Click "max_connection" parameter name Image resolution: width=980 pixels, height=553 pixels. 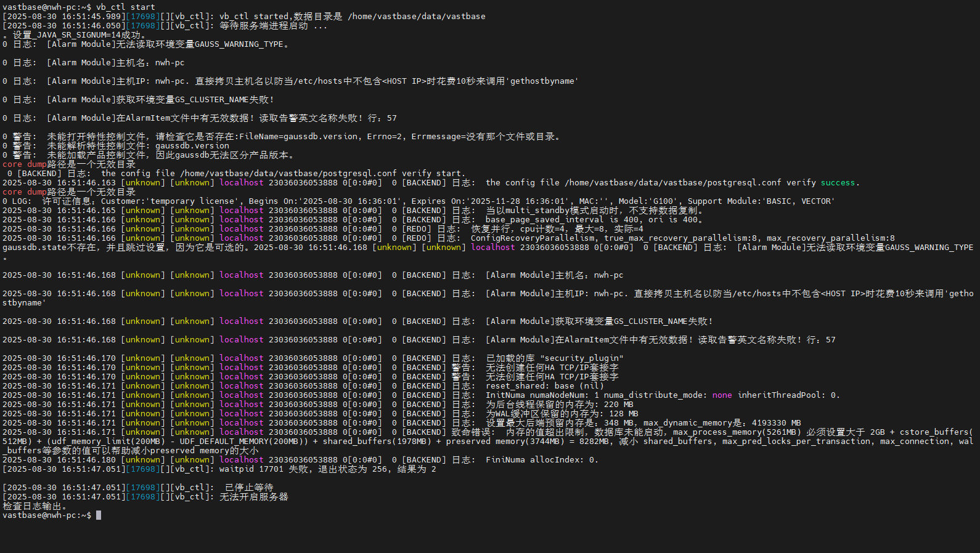915,442
